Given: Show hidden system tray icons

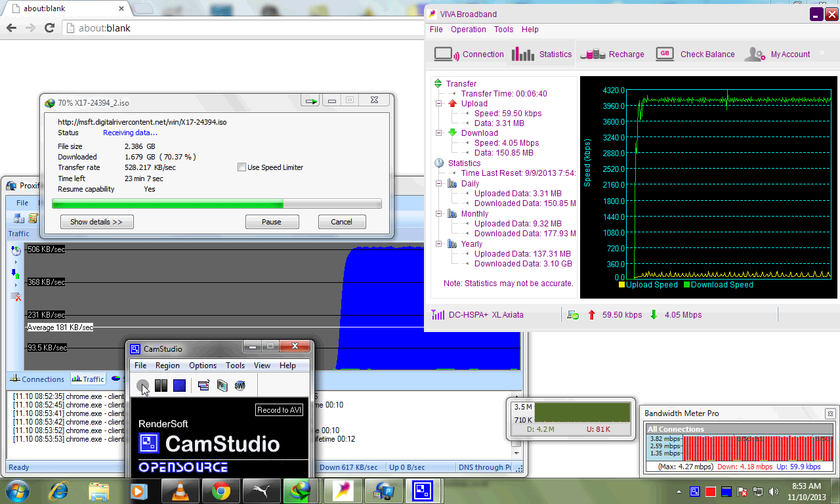Looking at the screenshot, I should point(679,491).
